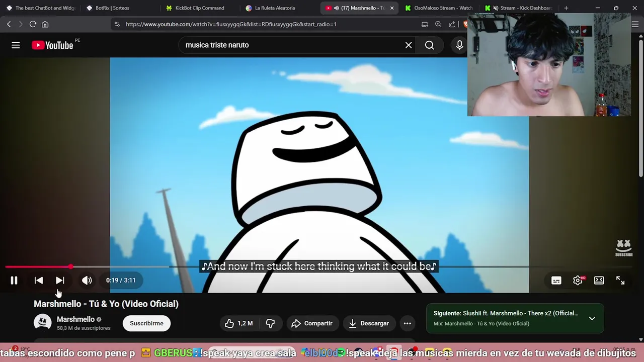Go to the previous video in the player
Image resolution: width=644 pixels, height=362 pixels.
click(39, 281)
